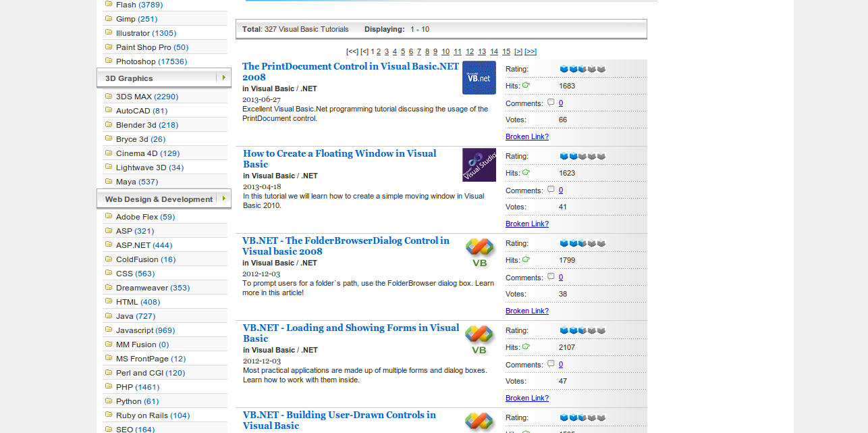Click the comment bubble icon for Floating Window tutorial

point(551,189)
